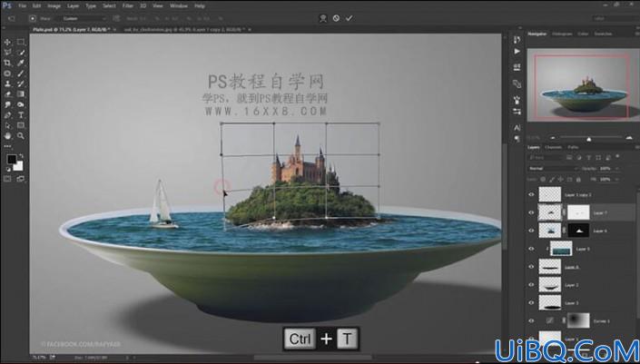Select the Eraser tool
This screenshot has width=640, height=364.
[x=7, y=94]
